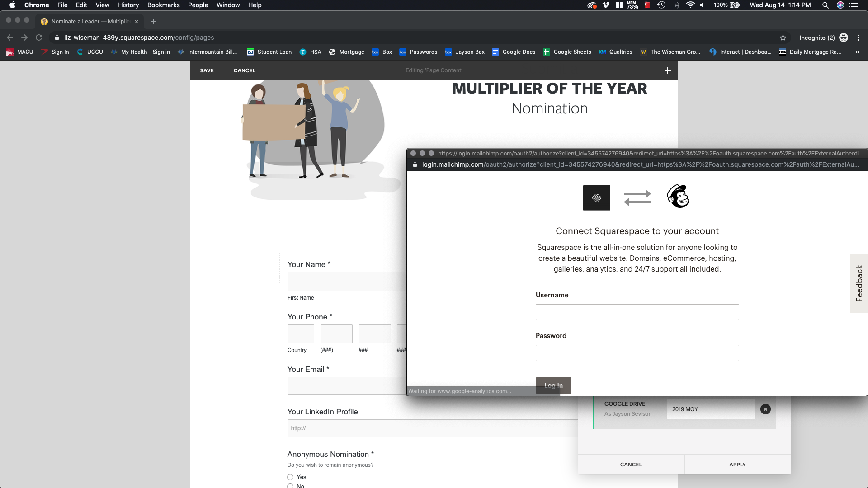Focus the Mailchimp Username field

(637, 312)
